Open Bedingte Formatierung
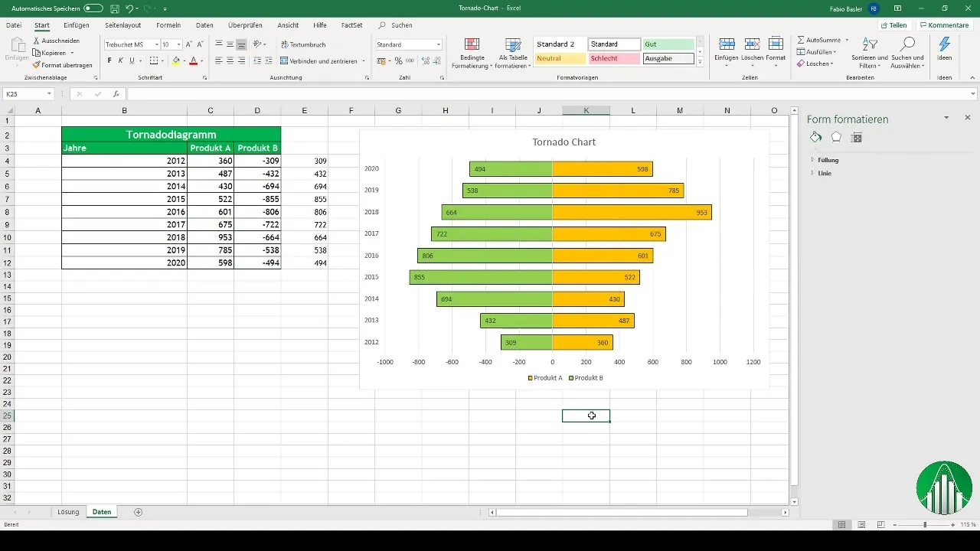 [x=472, y=53]
